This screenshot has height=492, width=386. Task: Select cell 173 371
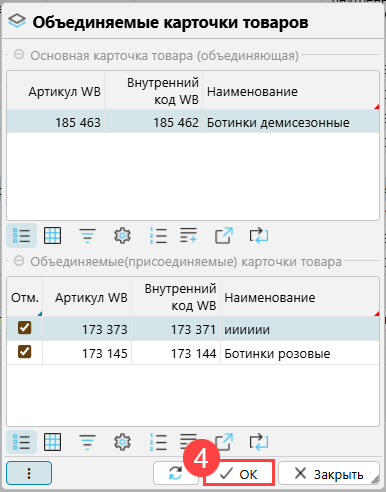(x=176, y=329)
